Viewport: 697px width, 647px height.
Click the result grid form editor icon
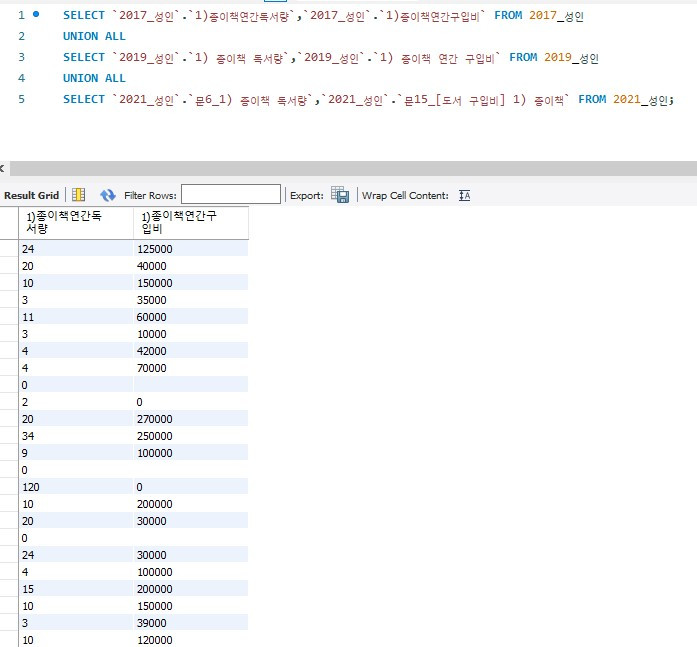click(78, 195)
